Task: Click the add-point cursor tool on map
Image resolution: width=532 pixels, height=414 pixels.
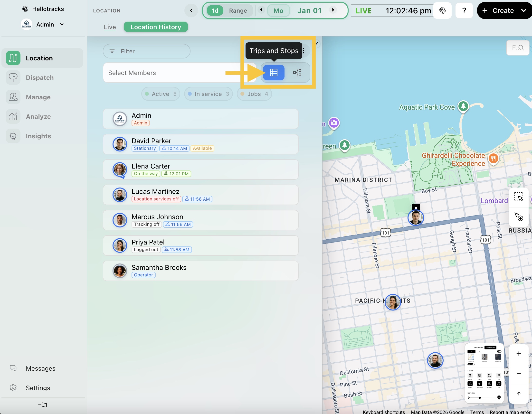Action: (518, 216)
